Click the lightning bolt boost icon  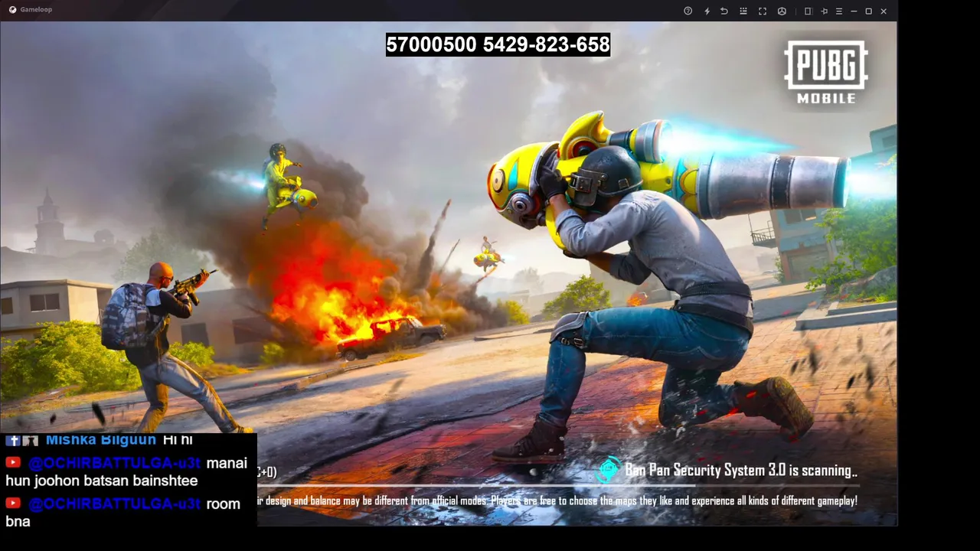707,11
